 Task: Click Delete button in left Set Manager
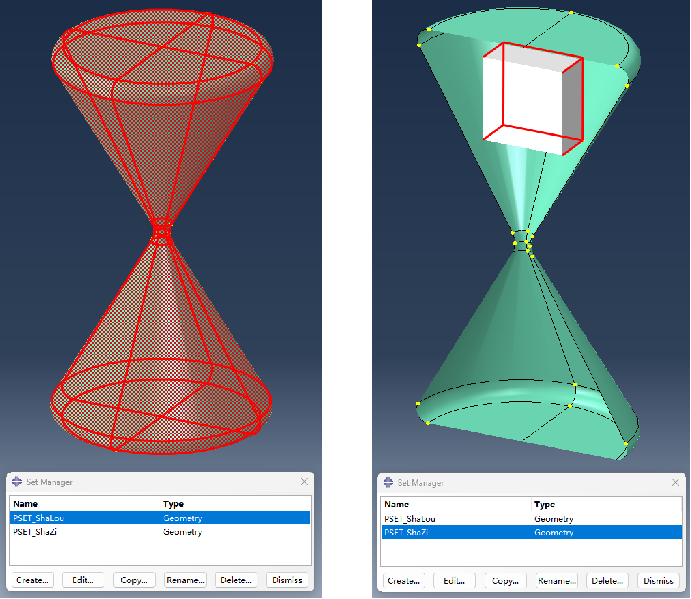pos(236,580)
